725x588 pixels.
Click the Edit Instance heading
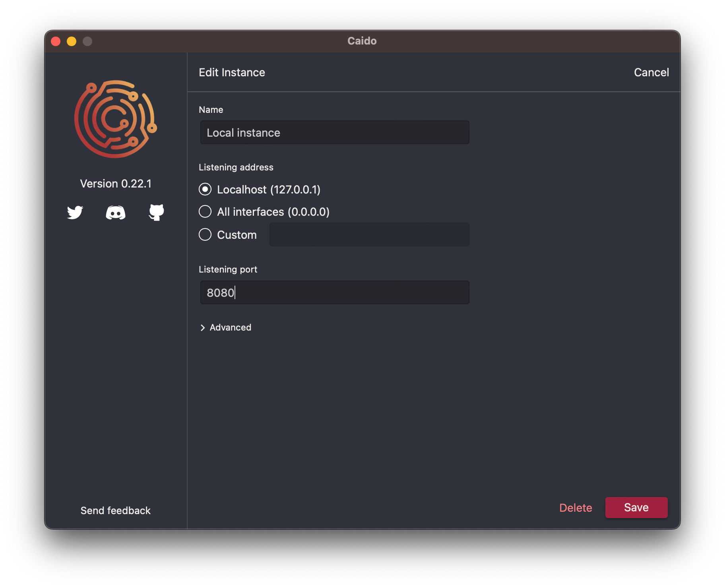click(x=232, y=72)
